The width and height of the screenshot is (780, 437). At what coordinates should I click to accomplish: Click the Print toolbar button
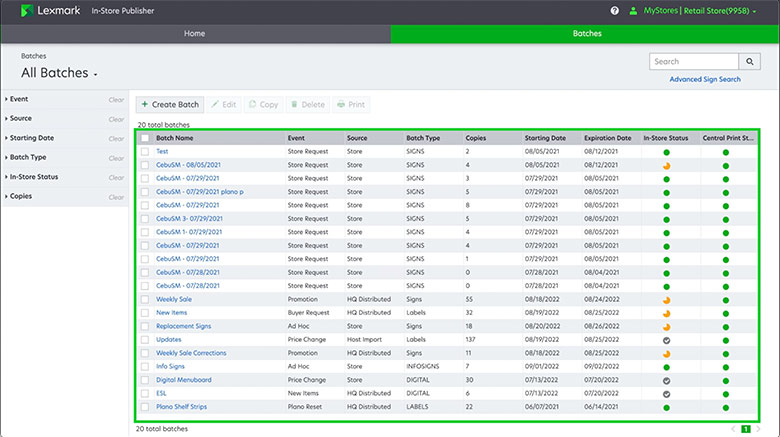[x=351, y=104]
